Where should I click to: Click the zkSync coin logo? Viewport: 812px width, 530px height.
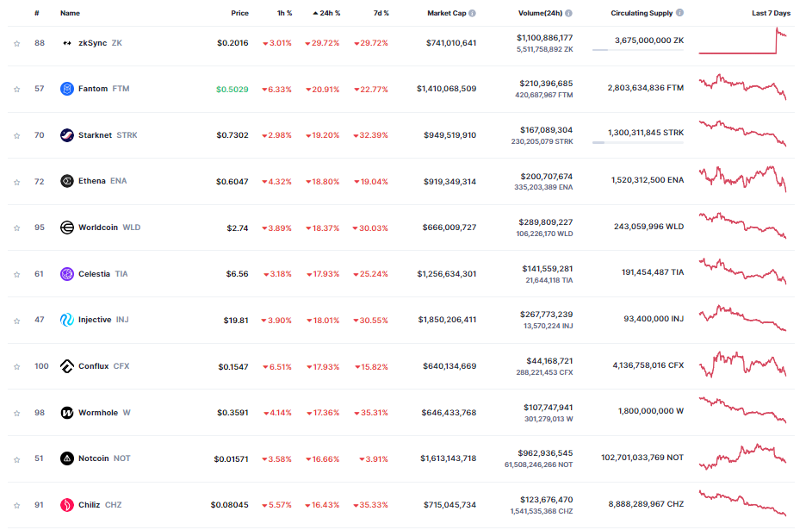(67, 43)
